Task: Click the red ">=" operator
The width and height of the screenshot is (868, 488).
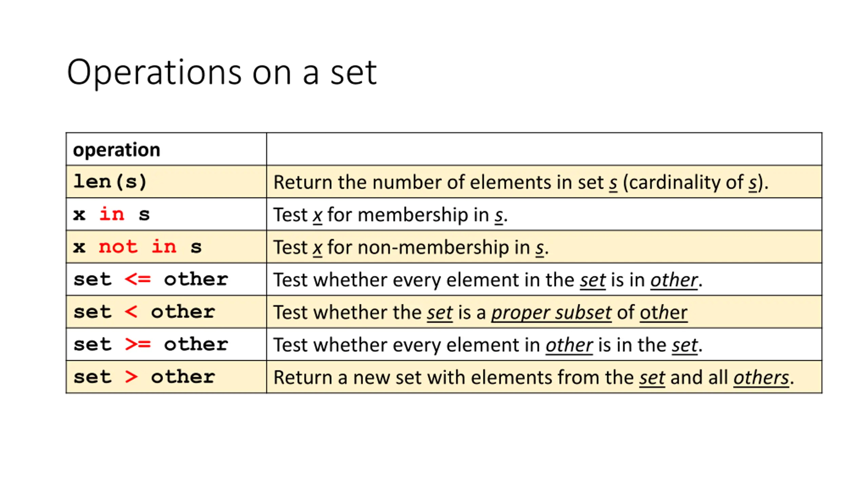Action: pos(137,345)
